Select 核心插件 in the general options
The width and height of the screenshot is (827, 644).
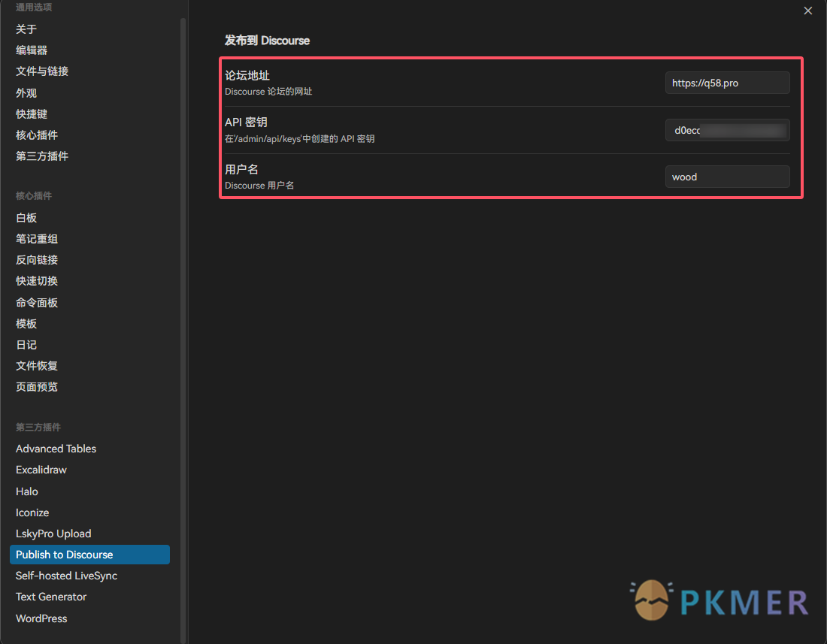[36, 135]
